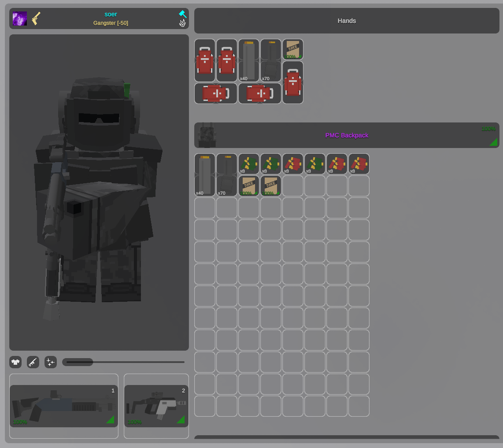Select the second MRE in the backpack
This screenshot has height=448, width=503.
pos(271,186)
